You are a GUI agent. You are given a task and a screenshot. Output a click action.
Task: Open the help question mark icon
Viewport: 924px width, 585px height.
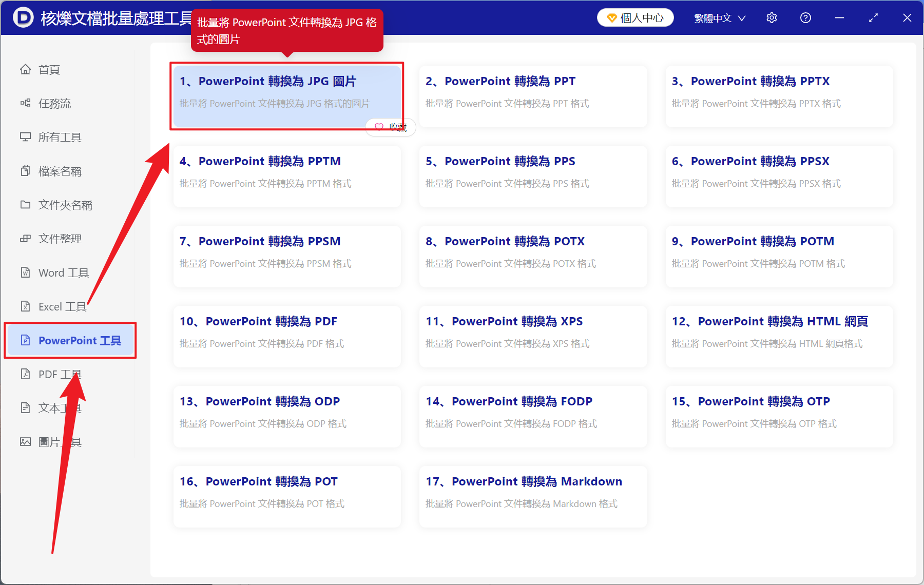pos(805,18)
